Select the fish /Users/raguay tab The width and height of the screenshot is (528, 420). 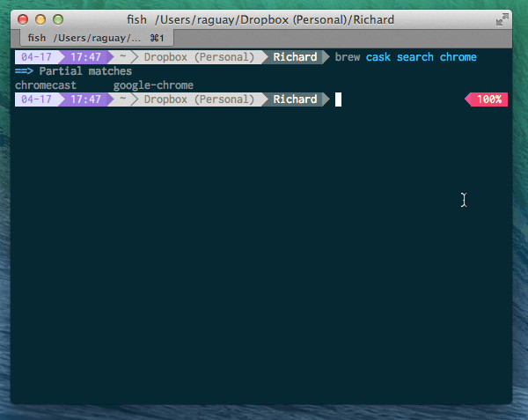(97, 38)
